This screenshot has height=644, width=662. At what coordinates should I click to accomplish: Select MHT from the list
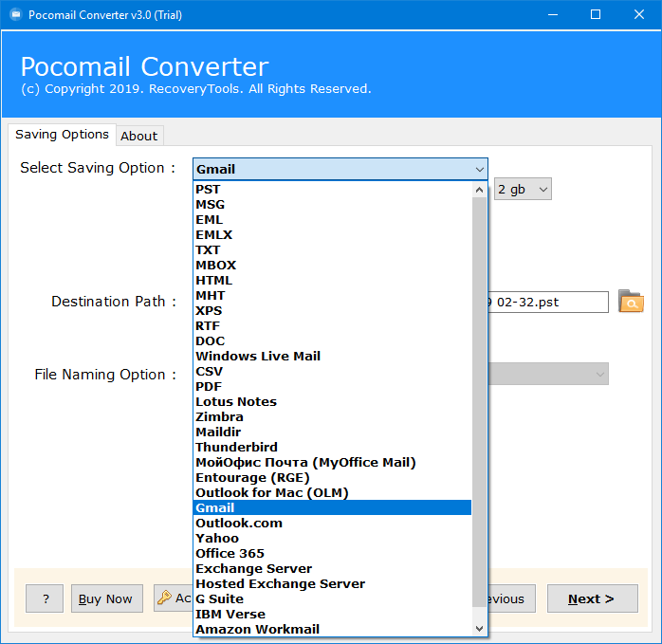332,296
